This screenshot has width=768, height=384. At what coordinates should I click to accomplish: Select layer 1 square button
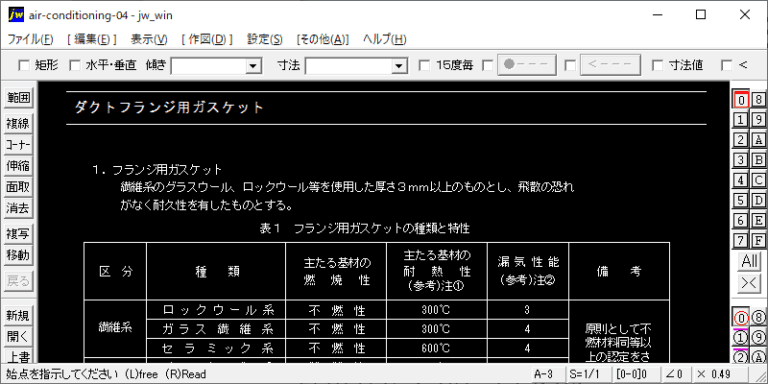741,120
